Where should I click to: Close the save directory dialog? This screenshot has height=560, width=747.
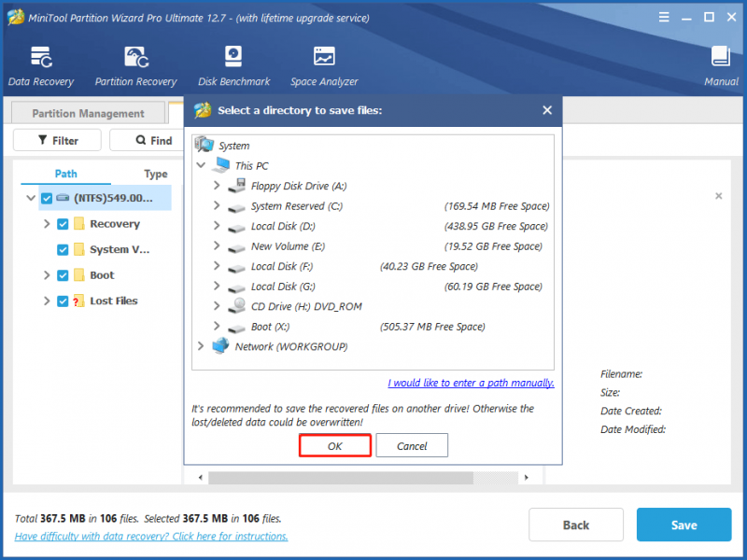tap(547, 110)
